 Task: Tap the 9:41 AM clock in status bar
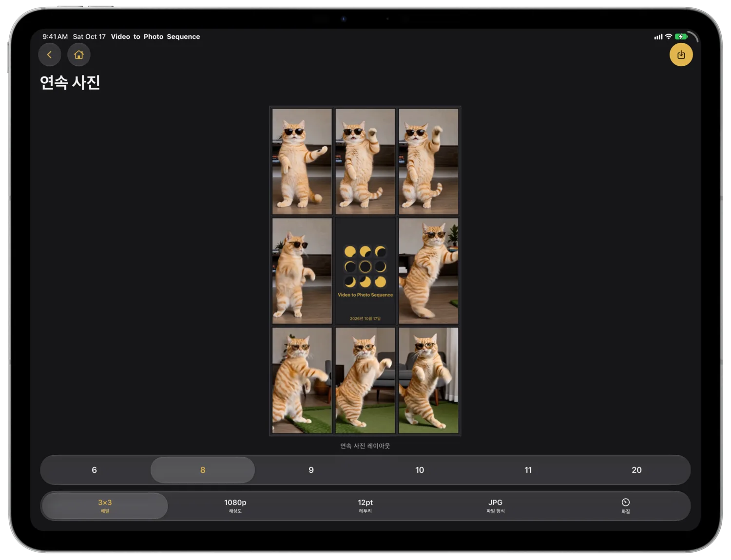coord(55,37)
